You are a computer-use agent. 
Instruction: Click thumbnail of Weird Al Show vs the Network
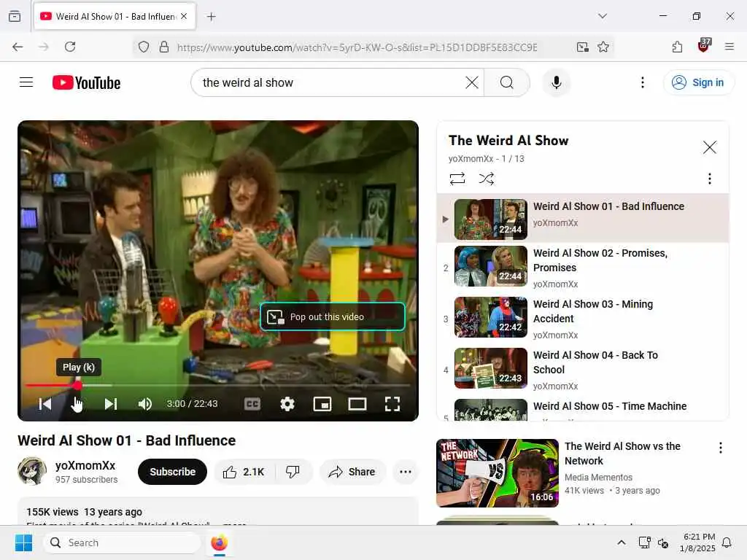click(498, 472)
